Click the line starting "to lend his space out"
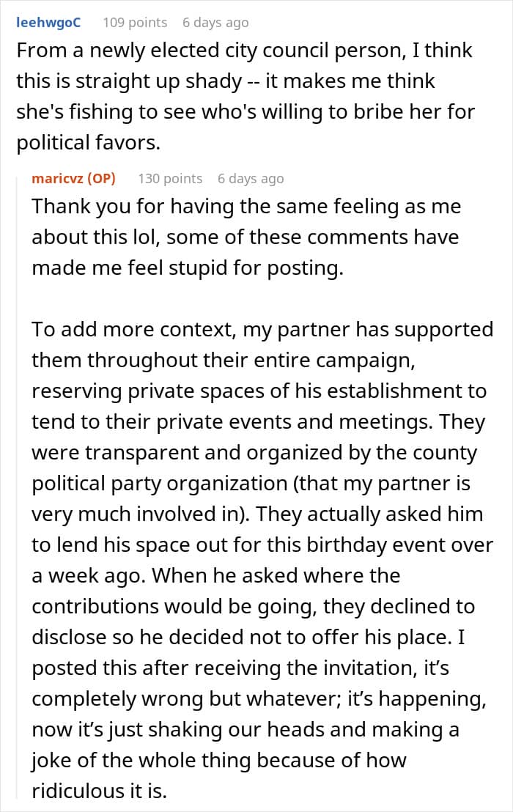This screenshot has height=812, width=513. 262,545
